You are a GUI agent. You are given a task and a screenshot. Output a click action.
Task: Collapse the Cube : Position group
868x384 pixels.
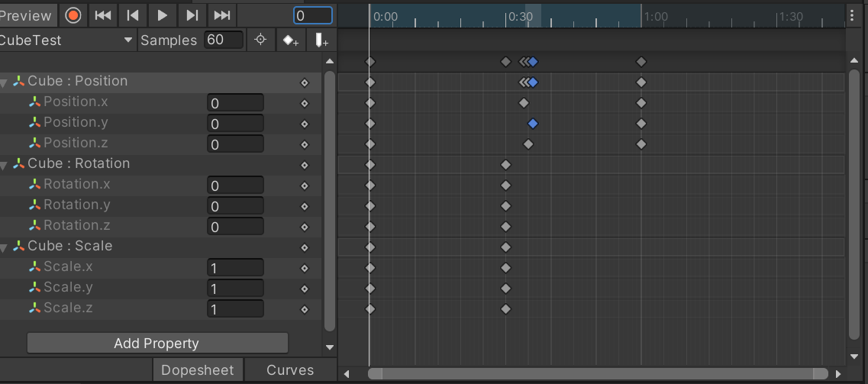tap(4, 83)
